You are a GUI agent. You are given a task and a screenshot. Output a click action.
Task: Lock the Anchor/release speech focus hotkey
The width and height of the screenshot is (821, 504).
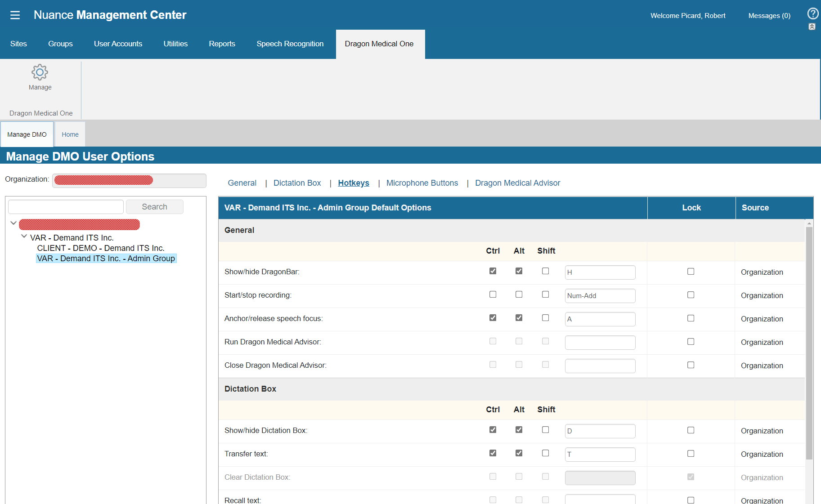(x=691, y=318)
